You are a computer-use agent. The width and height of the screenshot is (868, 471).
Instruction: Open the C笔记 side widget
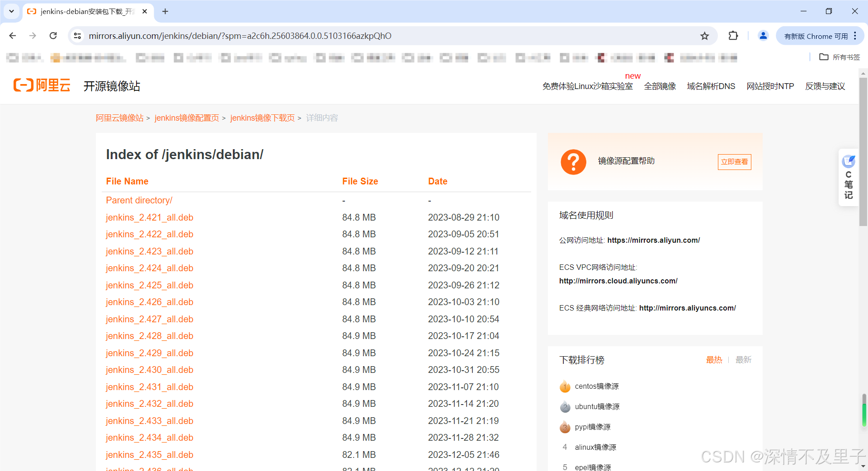tap(849, 178)
